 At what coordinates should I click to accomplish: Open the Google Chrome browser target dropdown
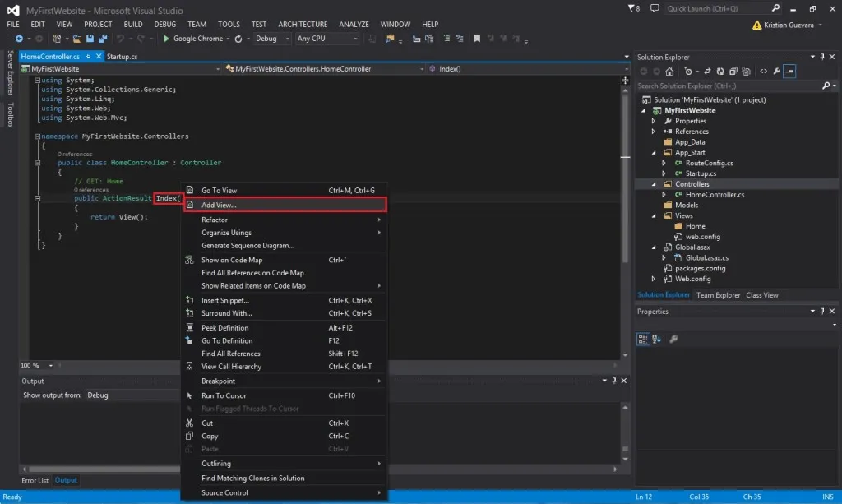tap(228, 39)
